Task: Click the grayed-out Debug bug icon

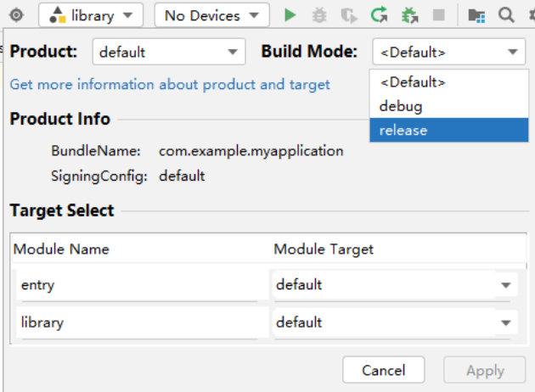Action: click(x=318, y=15)
